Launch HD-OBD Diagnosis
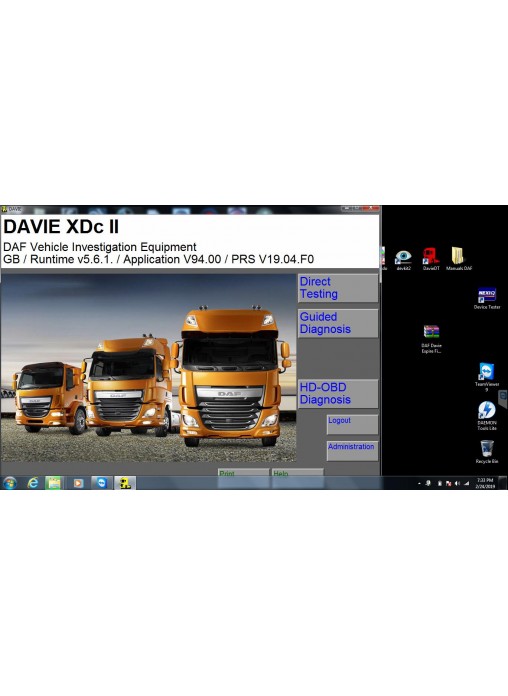The image size is (508, 696). 338,394
